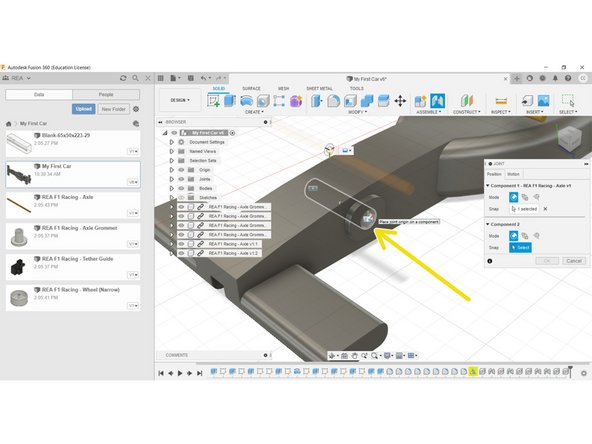Switch to the People tab
Image resolution: width=592 pixels, height=444 pixels.
106,94
